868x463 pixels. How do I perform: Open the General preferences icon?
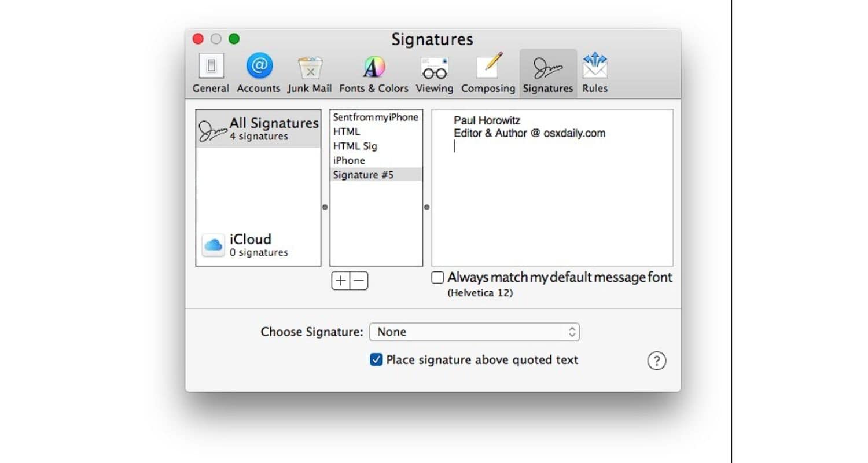pos(211,74)
